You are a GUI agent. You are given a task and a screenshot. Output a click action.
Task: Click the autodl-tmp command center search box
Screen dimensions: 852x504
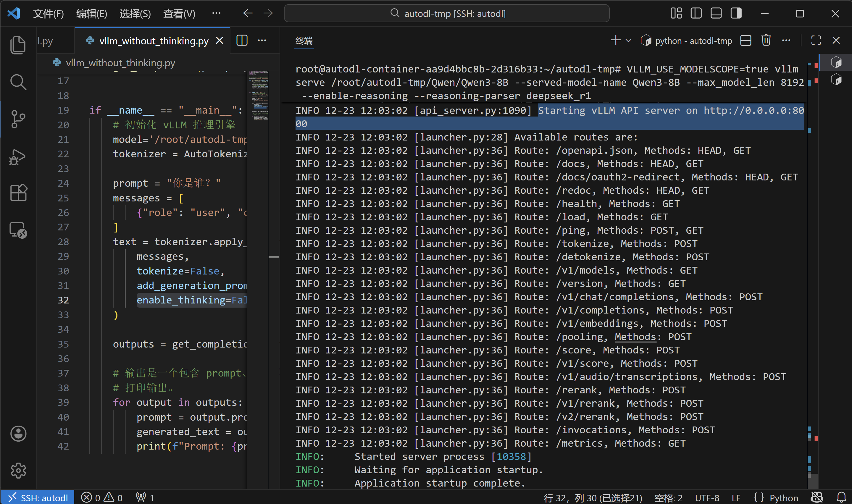pos(446,14)
